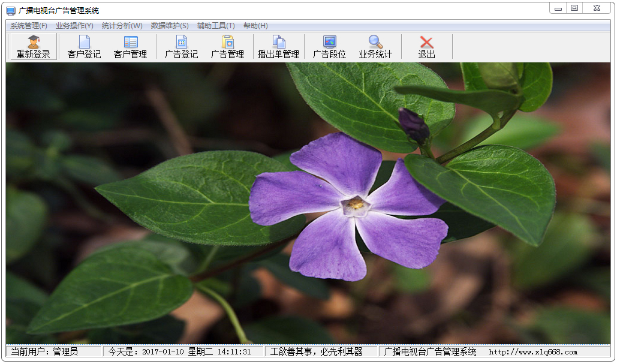The width and height of the screenshot is (617, 364).
Task: Open the 系统管理(F) menu
Action: [x=29, y=26]
